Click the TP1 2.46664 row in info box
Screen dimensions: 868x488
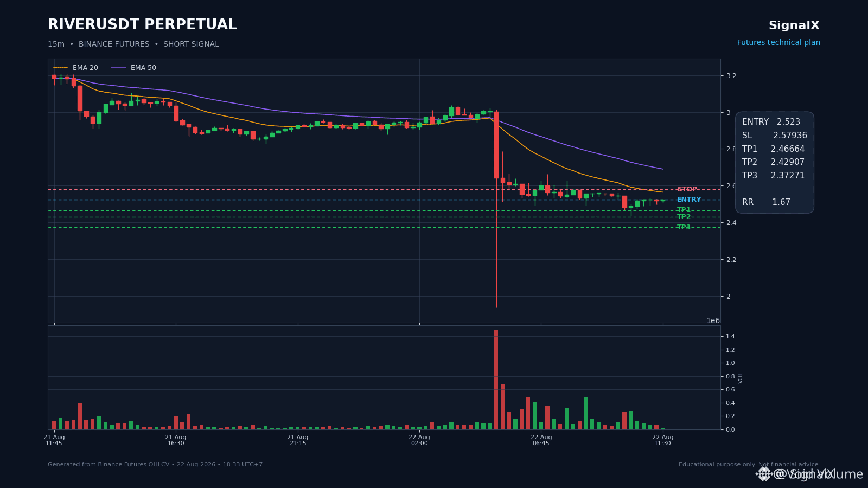tap(773, 149)
